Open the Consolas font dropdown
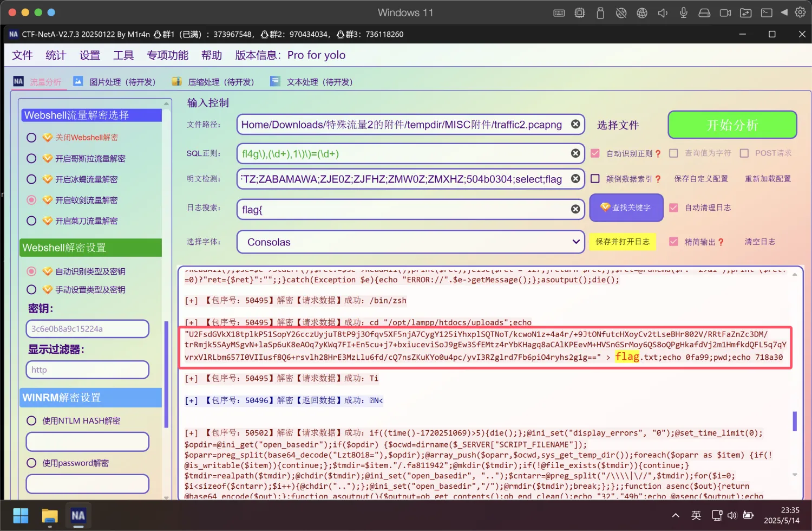 click(x=410, y=242)
